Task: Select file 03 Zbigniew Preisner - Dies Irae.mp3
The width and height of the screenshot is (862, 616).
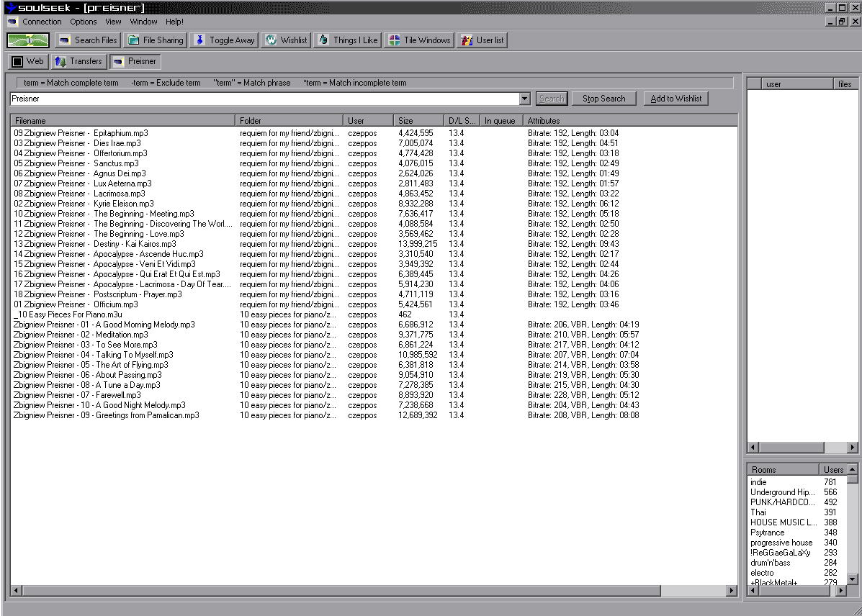Action: [78, 143]
